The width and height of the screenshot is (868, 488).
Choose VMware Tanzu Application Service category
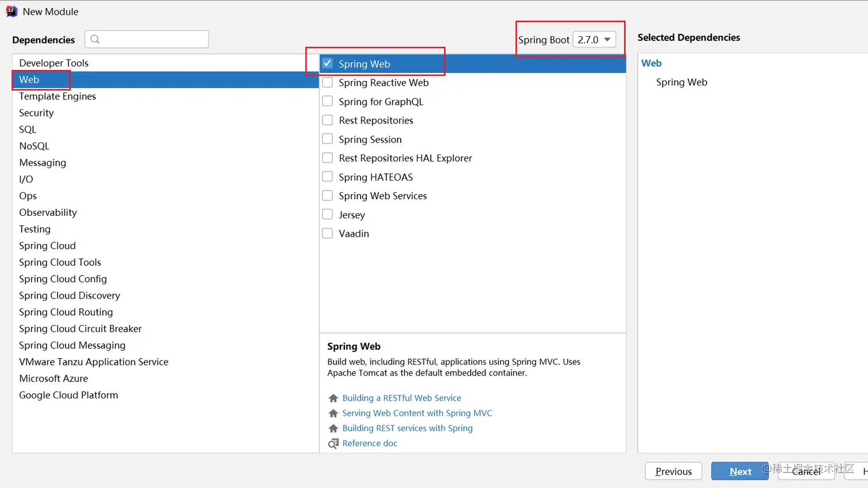click(x=165, y=362)
